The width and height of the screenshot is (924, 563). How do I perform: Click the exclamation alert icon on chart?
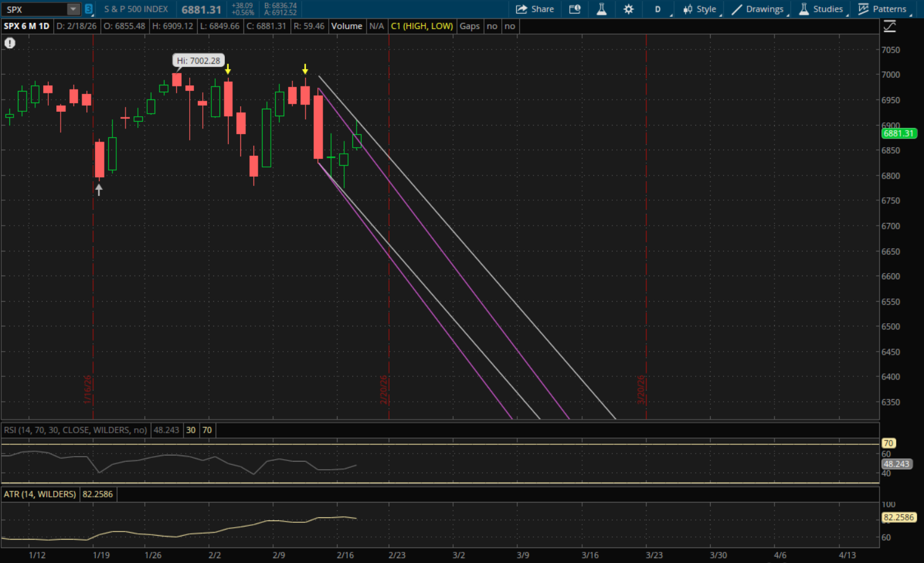click(10, 43)
